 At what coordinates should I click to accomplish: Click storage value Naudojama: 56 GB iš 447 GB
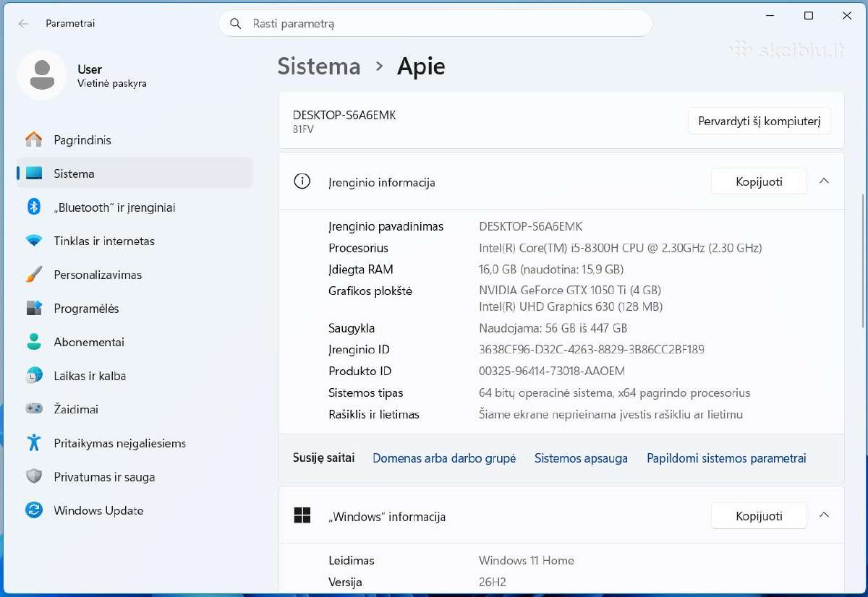553,328
